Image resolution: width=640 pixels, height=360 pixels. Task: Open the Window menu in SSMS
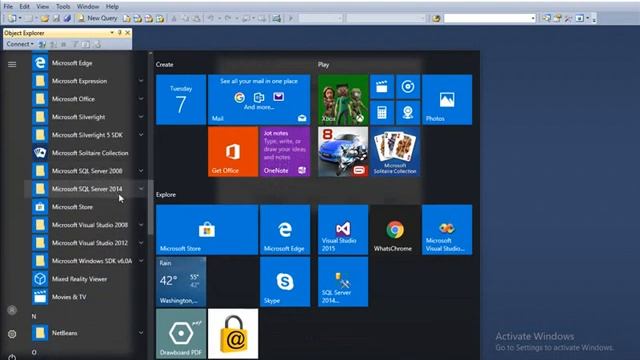88,7
